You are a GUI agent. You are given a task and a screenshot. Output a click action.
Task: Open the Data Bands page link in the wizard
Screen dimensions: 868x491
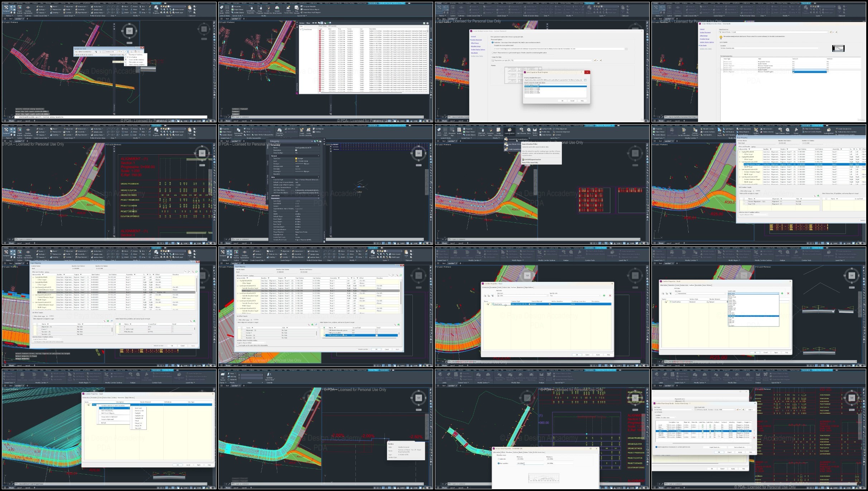tap(474, 53)
